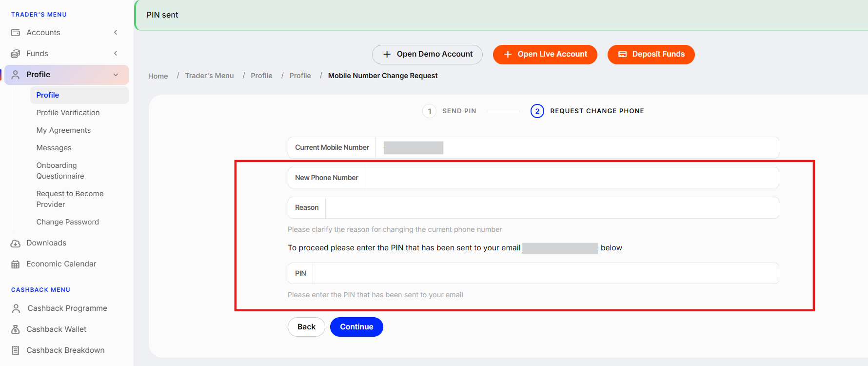Go to Downloads section
868x366 pixels.
46,243
